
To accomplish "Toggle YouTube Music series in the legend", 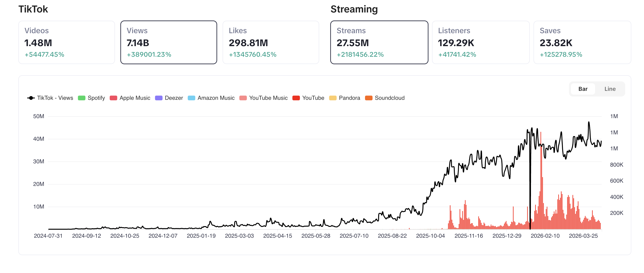I will coord(263,98).
